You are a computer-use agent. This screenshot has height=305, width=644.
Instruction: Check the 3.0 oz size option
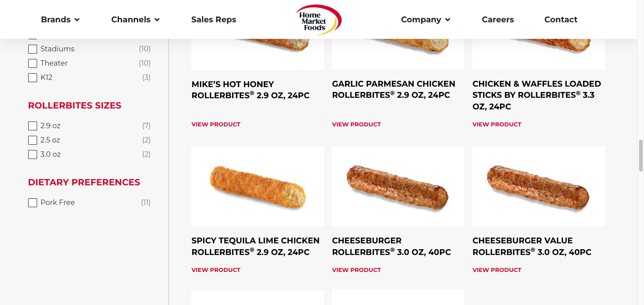(x=33, y=155)
